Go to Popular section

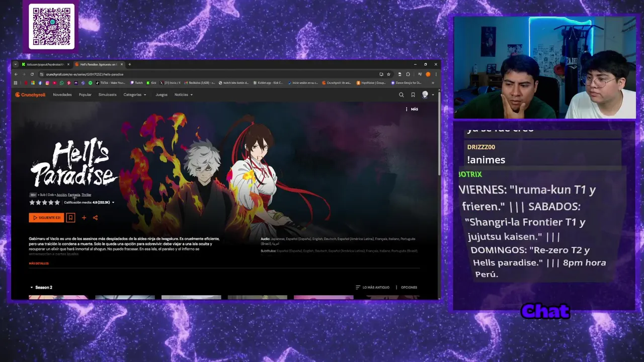point(85,95)
